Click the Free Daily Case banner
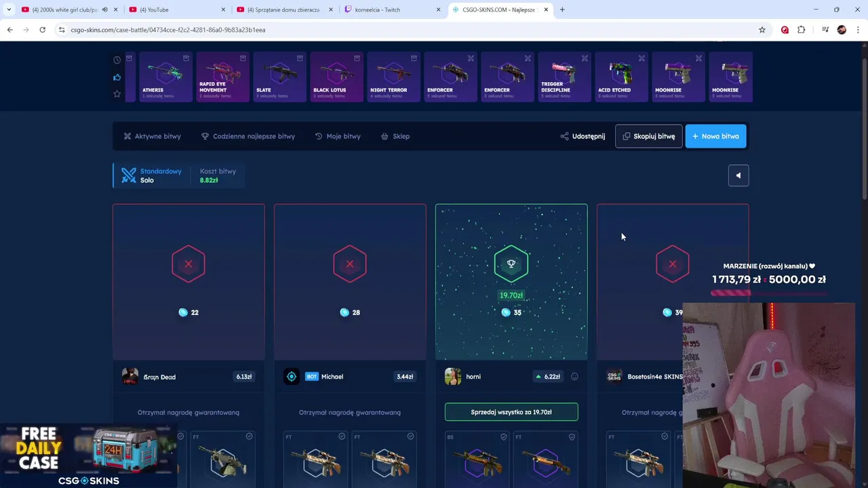 click(x=88, y=455)
